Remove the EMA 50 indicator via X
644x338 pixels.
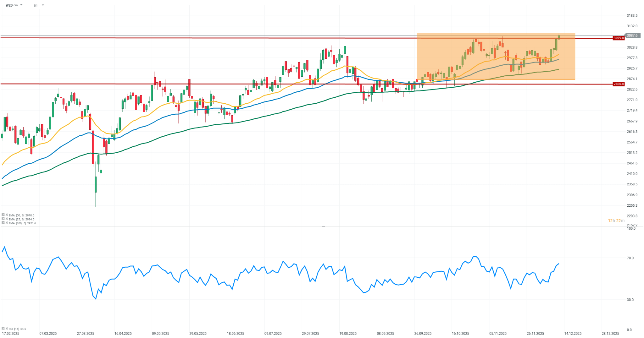pos(7,215)
